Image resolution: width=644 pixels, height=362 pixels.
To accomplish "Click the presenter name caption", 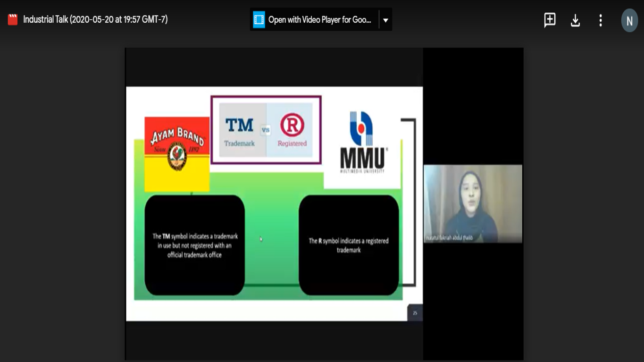I will pyautogui.click(x=449, y=238).
